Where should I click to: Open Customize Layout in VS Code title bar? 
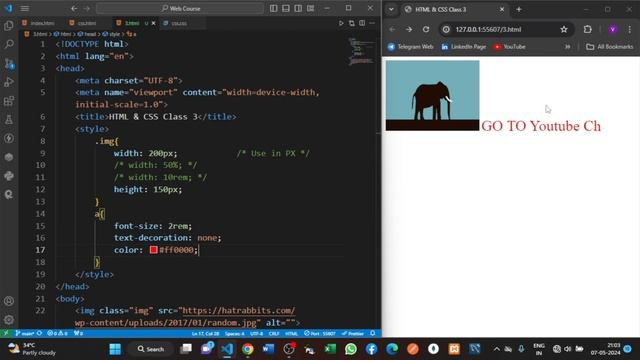coord(311,8)
